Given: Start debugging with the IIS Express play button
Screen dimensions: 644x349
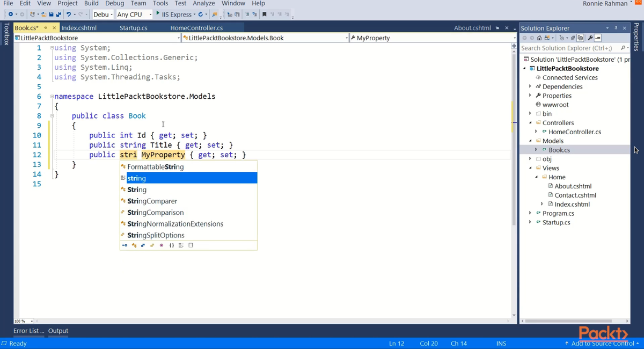Looking at the screenshot, I should (x=158, y=13).
